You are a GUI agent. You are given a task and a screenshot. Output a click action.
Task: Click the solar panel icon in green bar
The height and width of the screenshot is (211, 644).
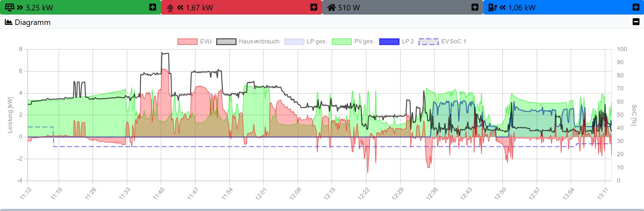click(x=10, y=7)
